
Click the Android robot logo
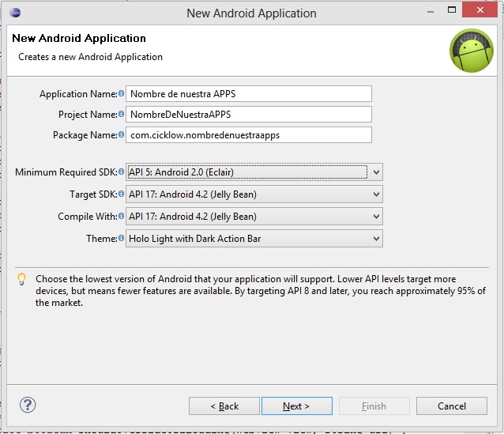[471, 51]
